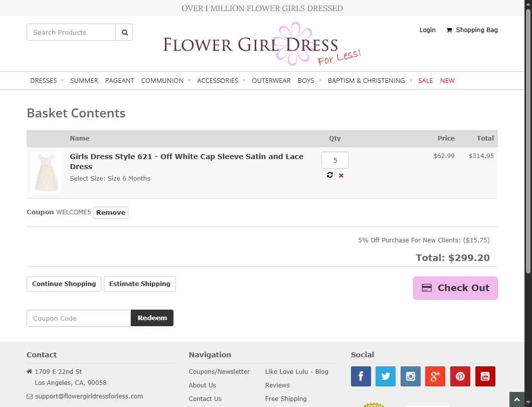Screen dimensions: 532x407
Task: Focus the quantity field showing 5
Action: (335, 160)
